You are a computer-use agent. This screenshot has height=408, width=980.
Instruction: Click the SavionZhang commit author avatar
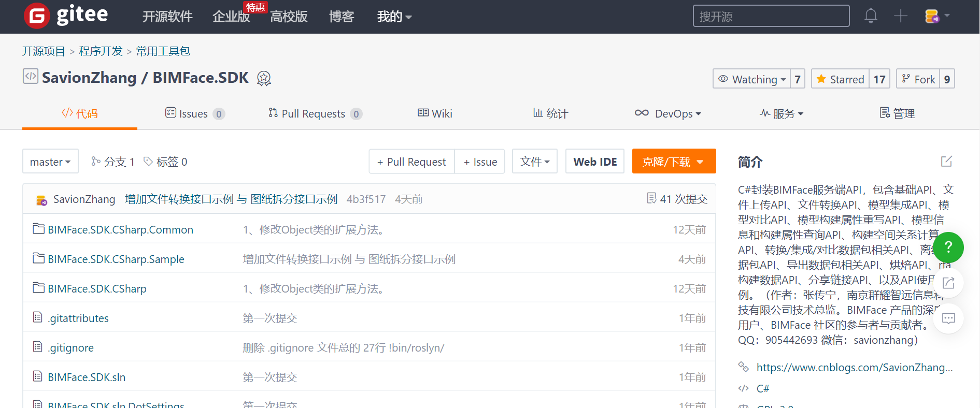click(x=41, y=200)
